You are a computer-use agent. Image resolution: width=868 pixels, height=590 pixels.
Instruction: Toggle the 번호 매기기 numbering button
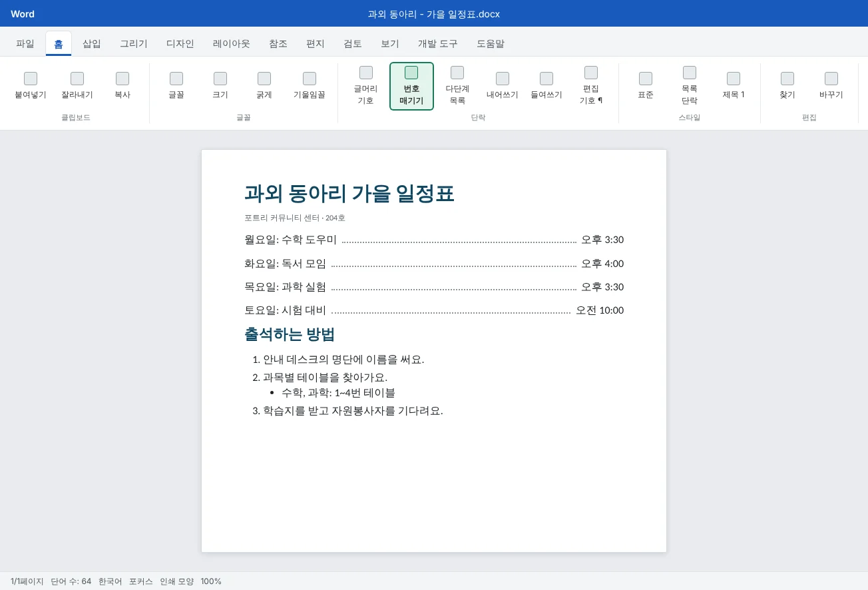(x=411, y=86)
